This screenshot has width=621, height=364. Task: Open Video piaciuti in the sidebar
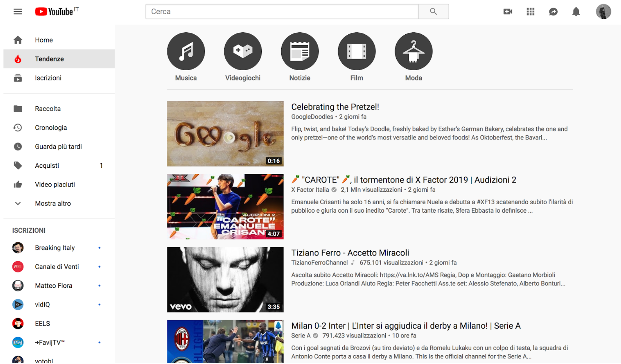[x=59, y=185]
